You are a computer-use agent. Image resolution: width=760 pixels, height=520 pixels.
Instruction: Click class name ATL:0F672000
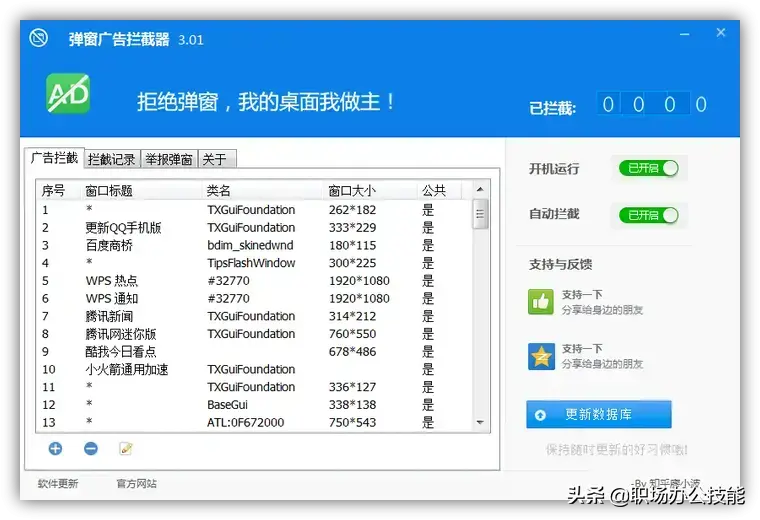click(x=245, y=423)
